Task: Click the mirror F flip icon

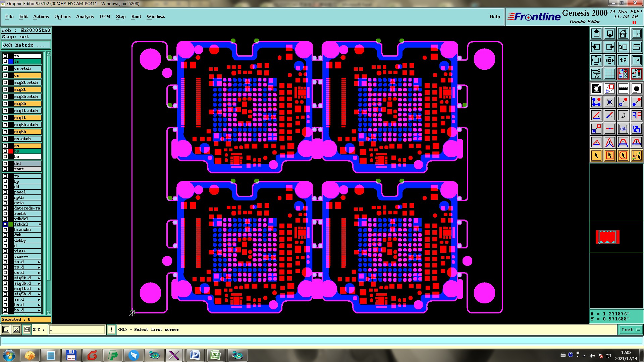Action: pyautogui.click(x=636, y=115)
